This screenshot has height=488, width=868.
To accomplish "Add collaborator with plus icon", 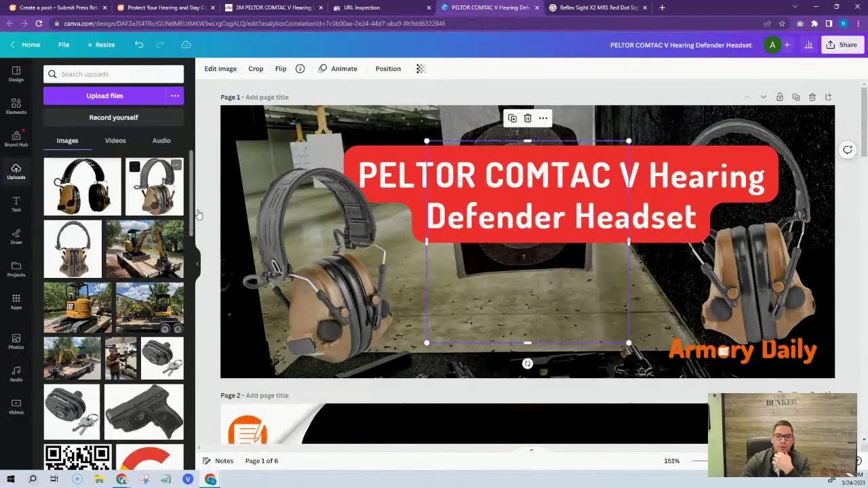I will [x=787, y=45].
